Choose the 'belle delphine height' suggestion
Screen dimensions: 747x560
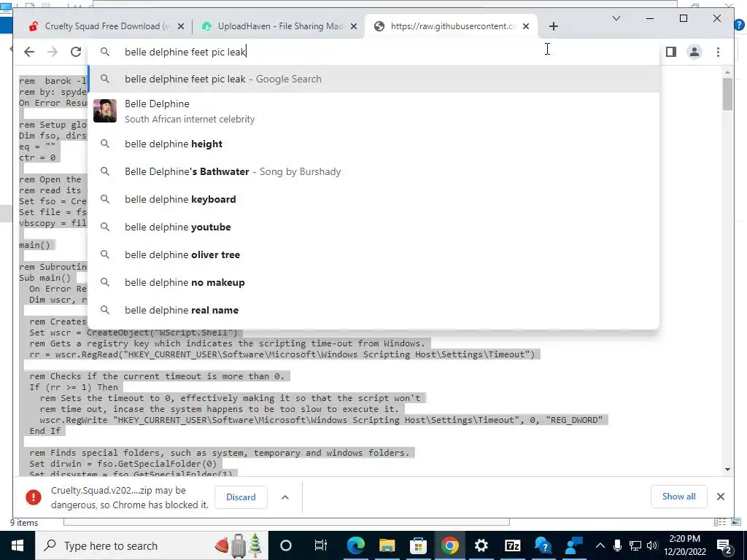374,144
